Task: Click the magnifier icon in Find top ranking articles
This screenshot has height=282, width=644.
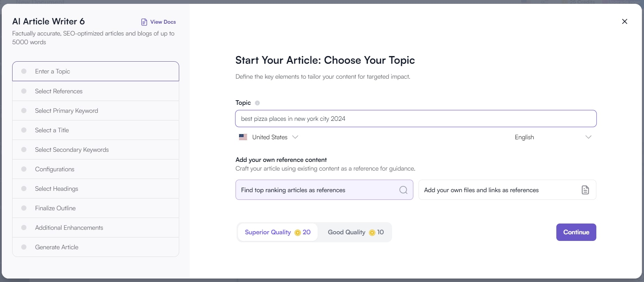Action: (403, 190)
